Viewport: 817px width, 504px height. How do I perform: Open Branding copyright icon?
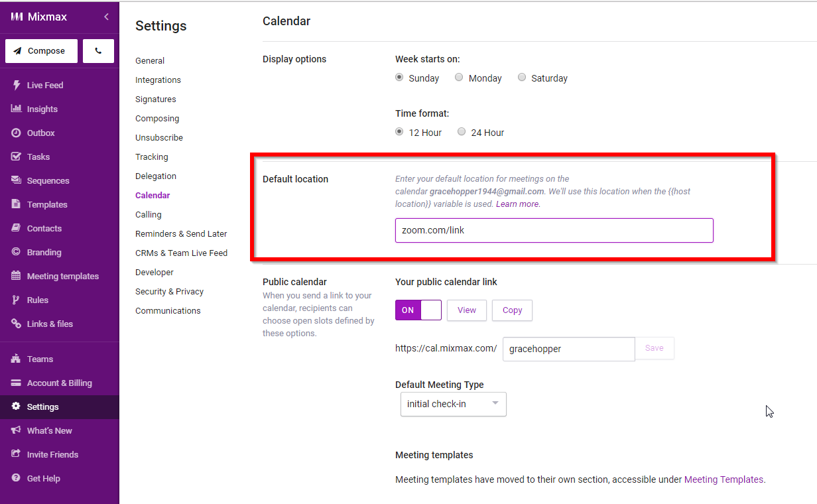[x=16, y=252]
